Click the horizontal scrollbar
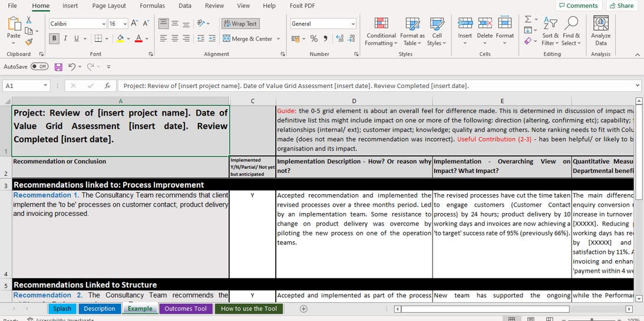 pos(486,309)
